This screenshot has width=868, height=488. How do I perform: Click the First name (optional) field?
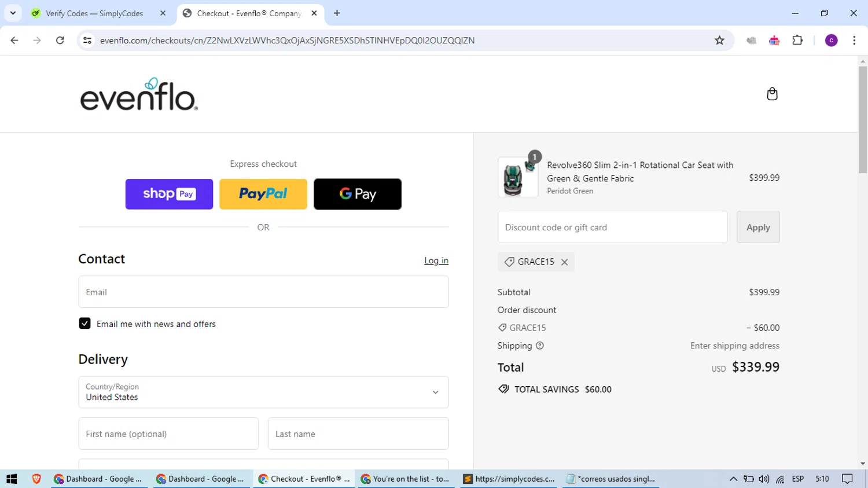coord(168,434)
